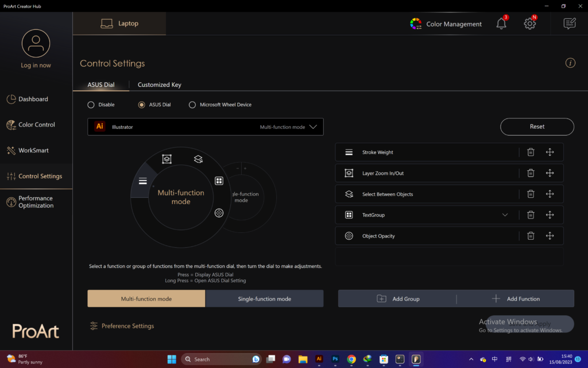The height and width of the screenshot is (368, 588).
Task: Select the Object Opacity icon on the dial
Action: 219,213
